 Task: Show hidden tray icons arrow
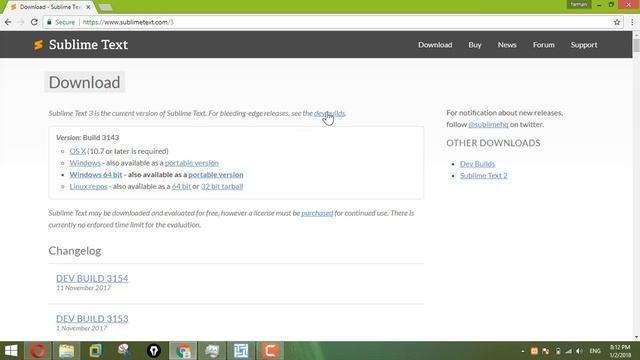coord(522,351)
